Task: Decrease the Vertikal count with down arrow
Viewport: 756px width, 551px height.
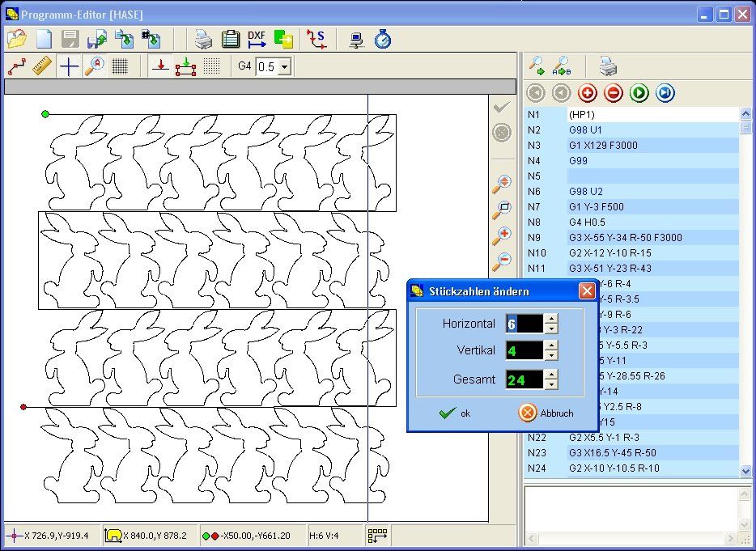Action: 551,355
